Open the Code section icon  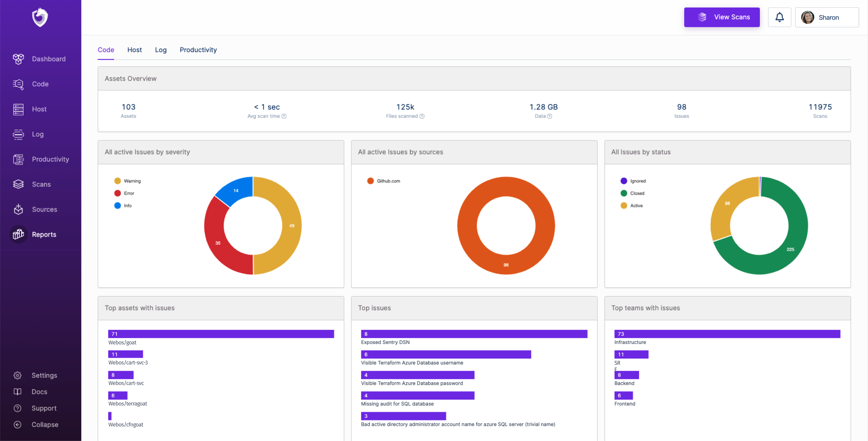point(18,84)
